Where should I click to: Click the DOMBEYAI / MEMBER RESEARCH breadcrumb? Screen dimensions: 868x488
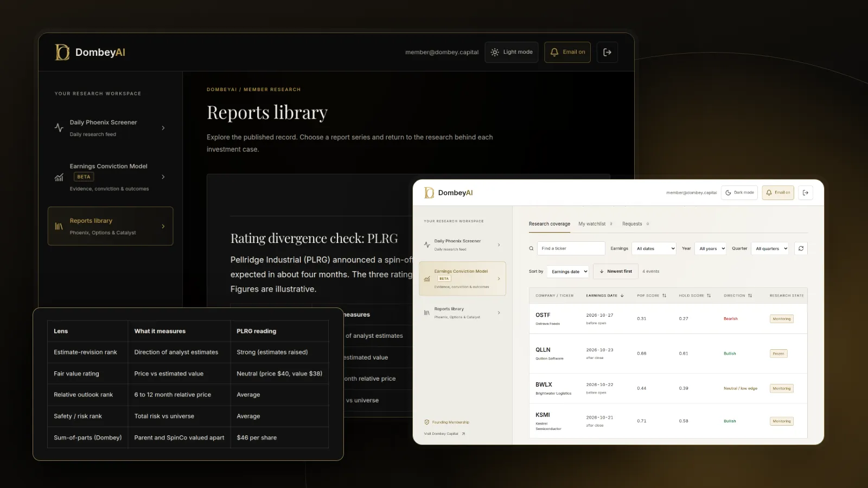pos(253,89)
